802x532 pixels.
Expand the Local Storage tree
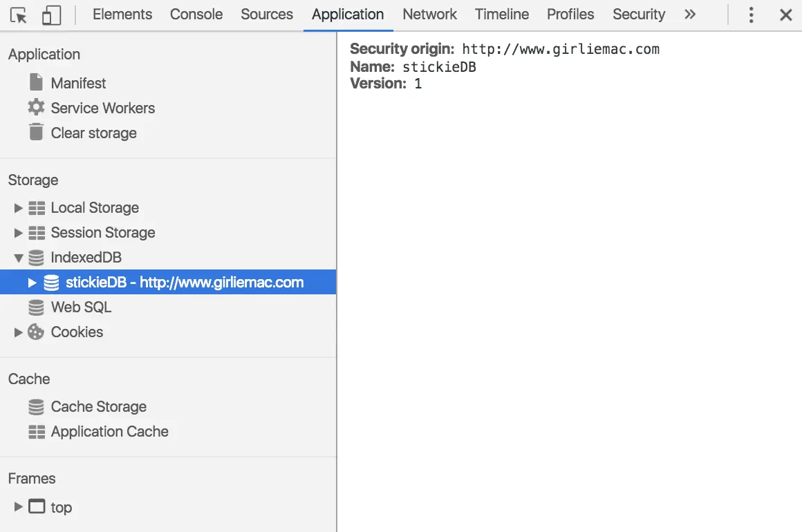coord(19,208)
